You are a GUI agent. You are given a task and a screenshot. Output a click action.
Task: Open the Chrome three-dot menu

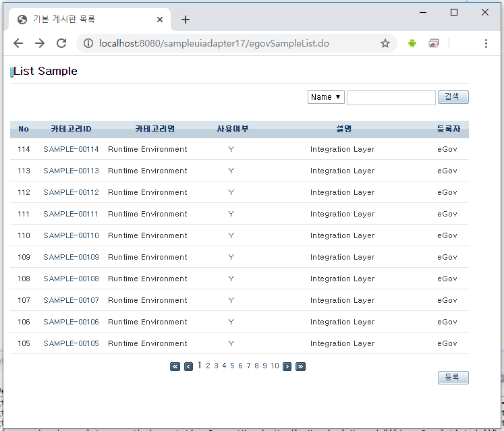pyautogui.click(x=486, y=43)
